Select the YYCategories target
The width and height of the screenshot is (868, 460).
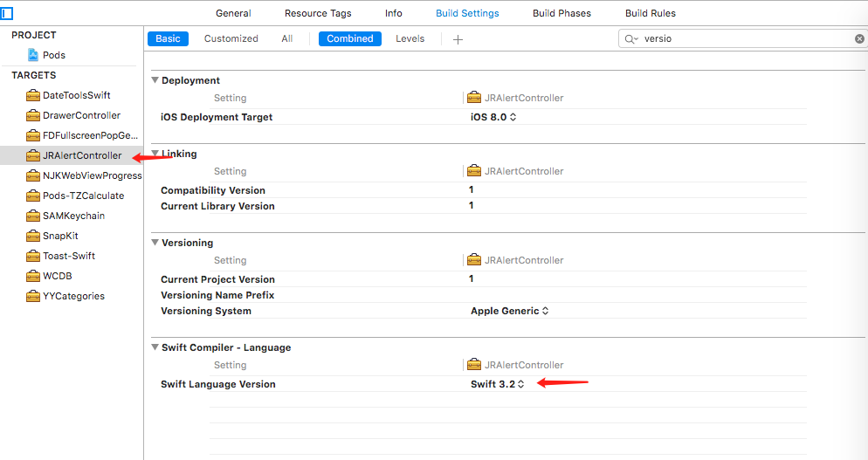tap(72, 296)
